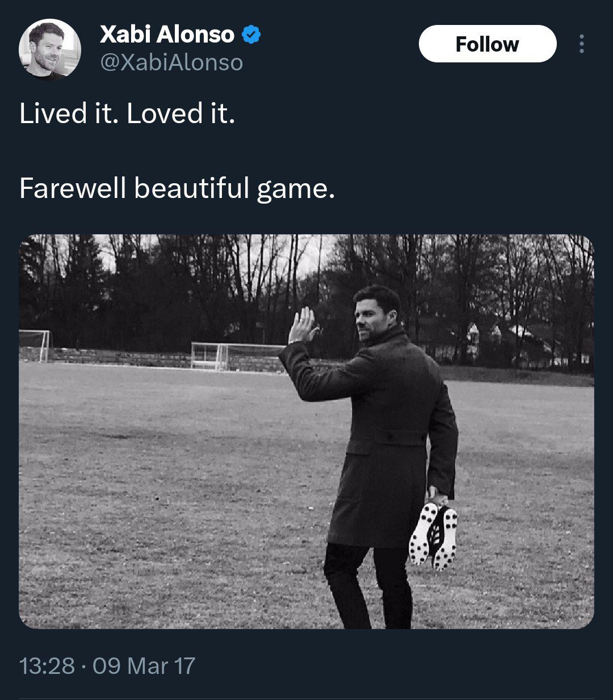The height and width of the screenshot is (700, 613).
Task: Click the @XabiAlonso handle
Action: [x=171, y=62]
